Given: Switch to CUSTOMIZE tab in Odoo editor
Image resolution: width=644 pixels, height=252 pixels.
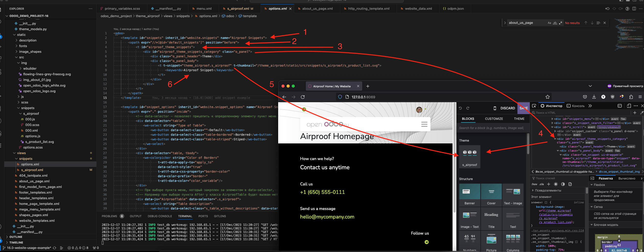Looking at the screenshot, I should point(494,119).
